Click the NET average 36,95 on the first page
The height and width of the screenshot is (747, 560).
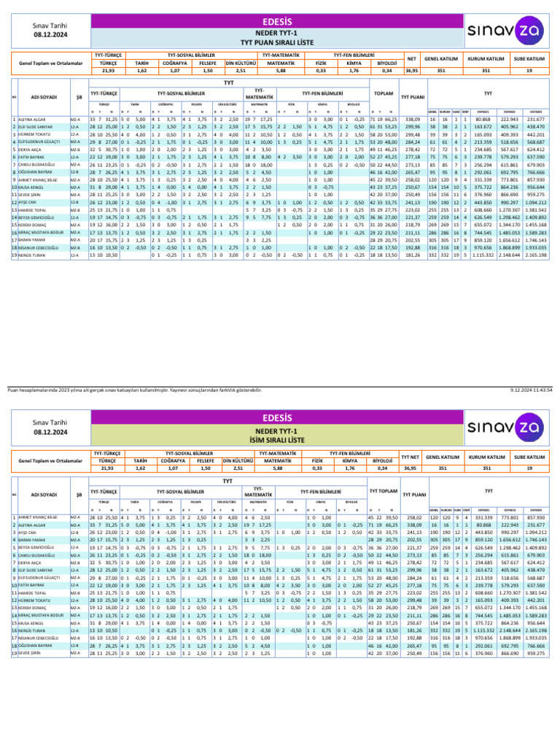point(411,71)
